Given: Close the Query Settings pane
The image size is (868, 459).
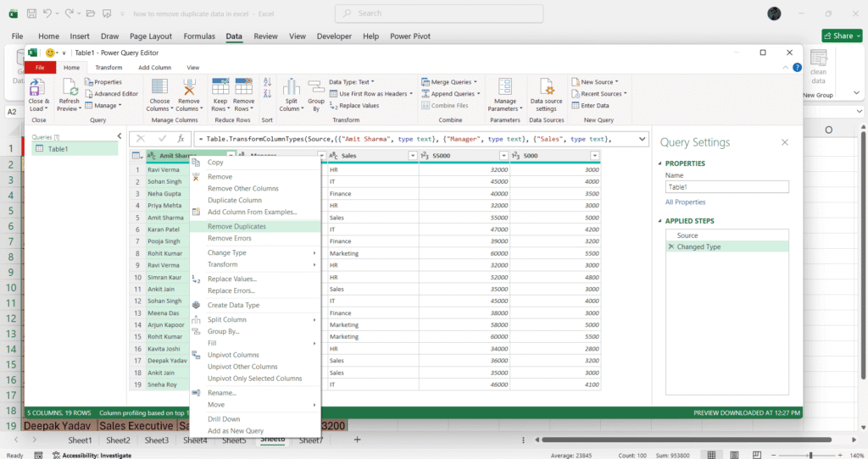Looking at the screenshot, I should point(784,142).
